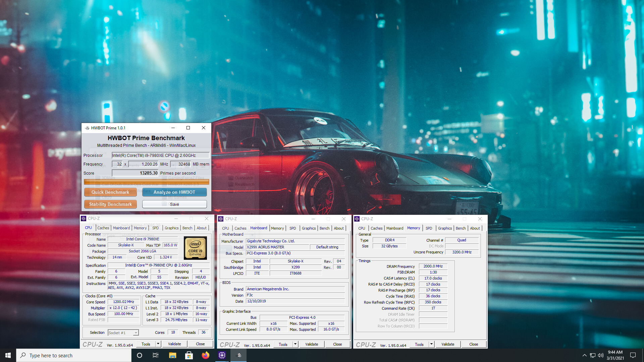Viewport: 644px width, 362px height.
Task: Expand Tools dropdown arrow in left CPU-Z
Action: point(158,344)
